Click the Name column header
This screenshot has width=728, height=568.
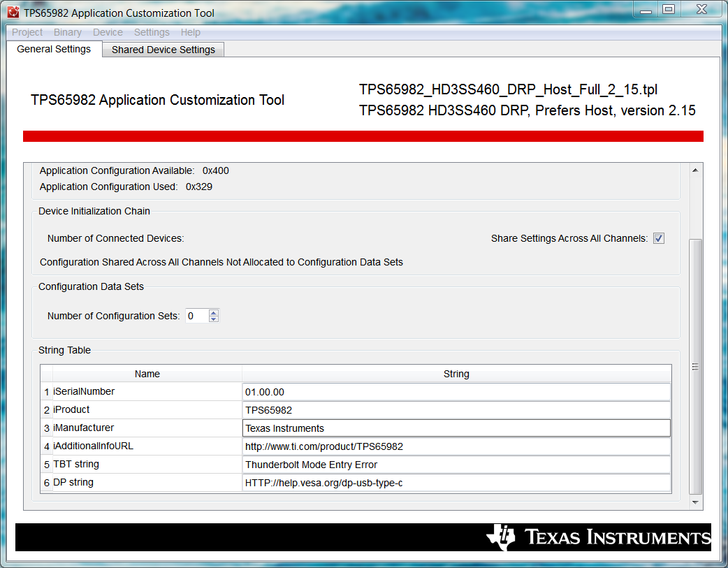[x=147, y=374]
